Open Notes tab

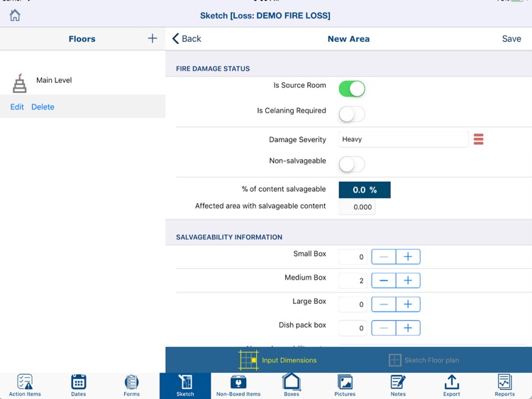[398, 386]
